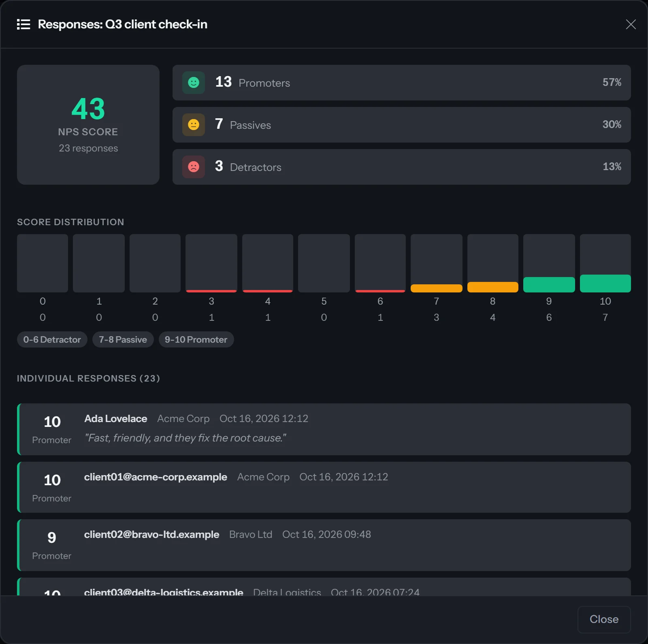Click the Individual Responses (23) heading
The image size is (648, 644).
[x=88, y=378]
